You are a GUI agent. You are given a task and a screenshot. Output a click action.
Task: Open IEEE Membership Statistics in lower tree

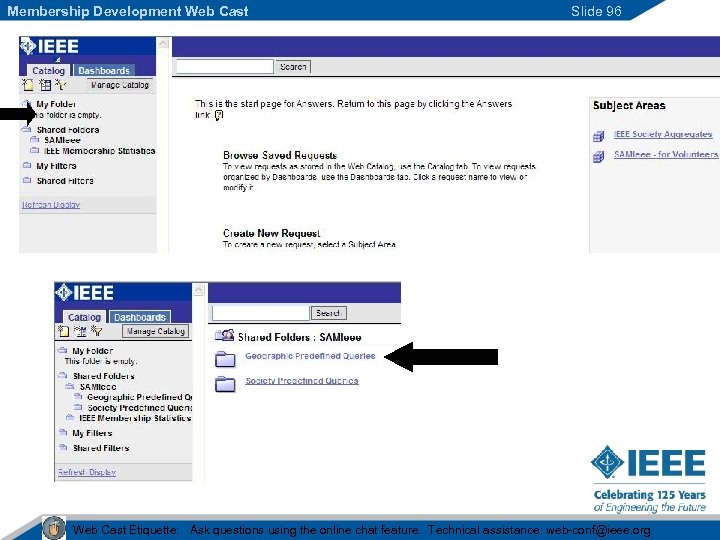[x=135, y=418]
